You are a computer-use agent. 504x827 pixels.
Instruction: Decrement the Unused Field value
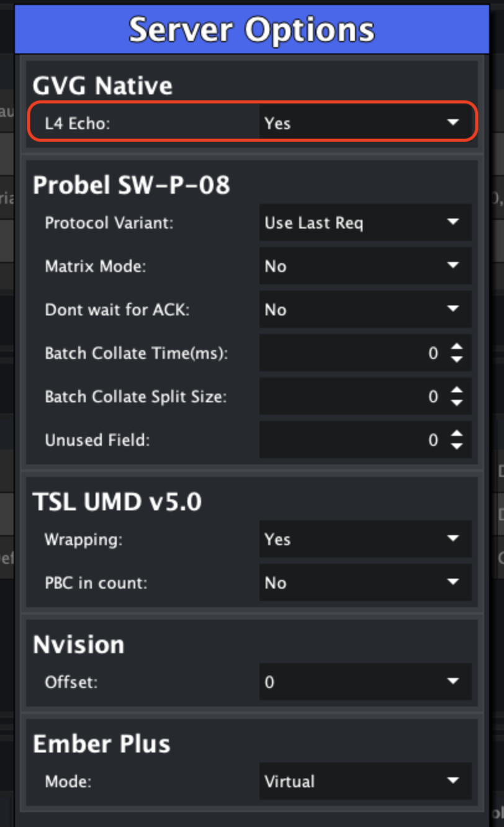pos(457,445)
